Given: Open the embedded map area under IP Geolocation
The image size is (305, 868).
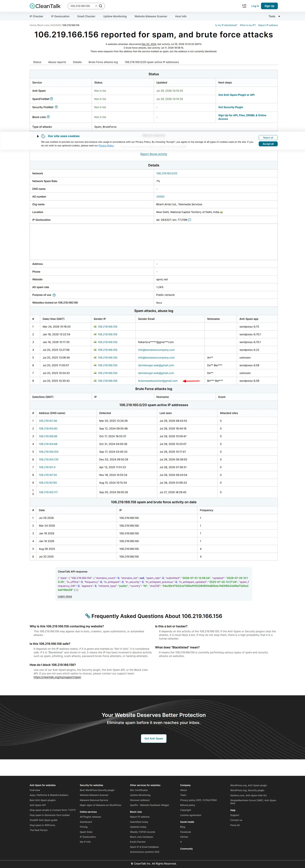Looking at the screenshot, I should coord(154,242).
